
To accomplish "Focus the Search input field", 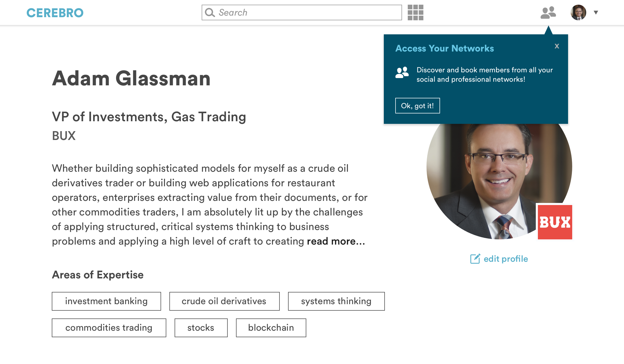I will click(307, 12).
